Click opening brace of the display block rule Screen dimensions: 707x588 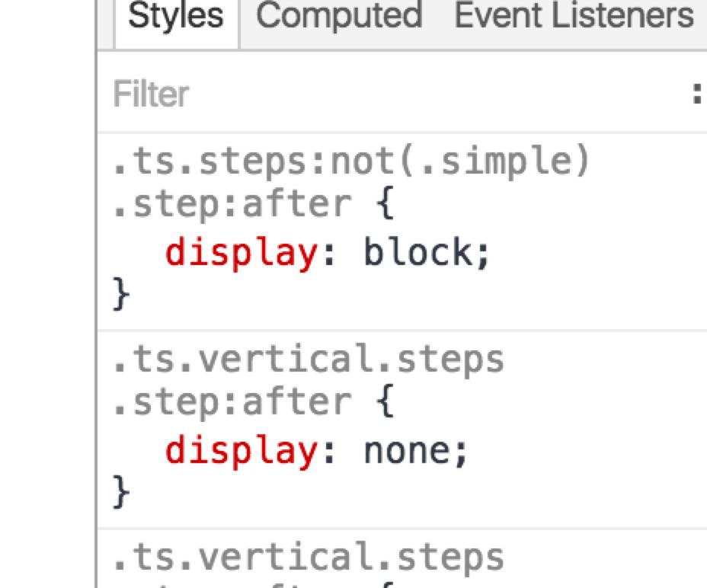coord(385,205)
